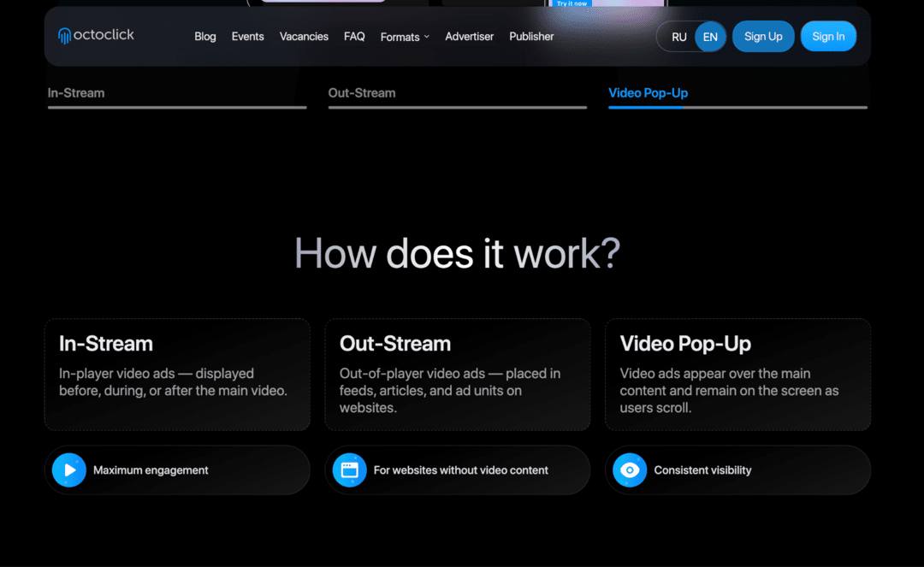Select the Video Pop-Up tab
Screen dimensions: 924x567
[x=737, y=97]
